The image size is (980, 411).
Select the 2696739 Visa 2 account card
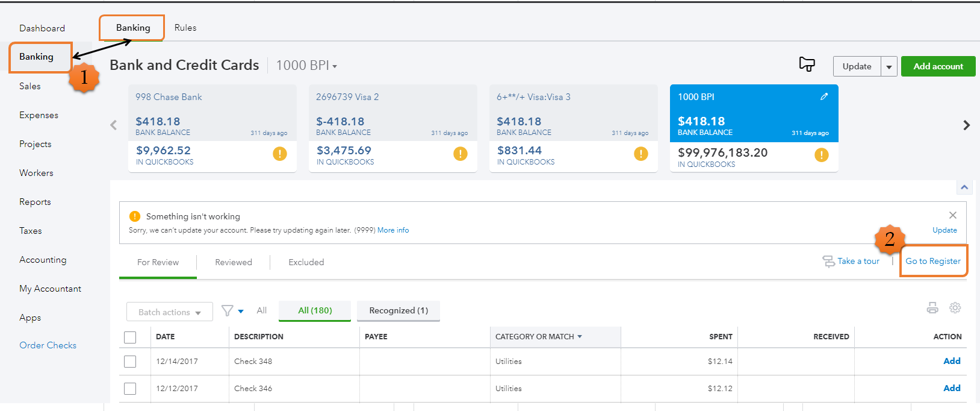pyautogui.click(x=392, y=128)
